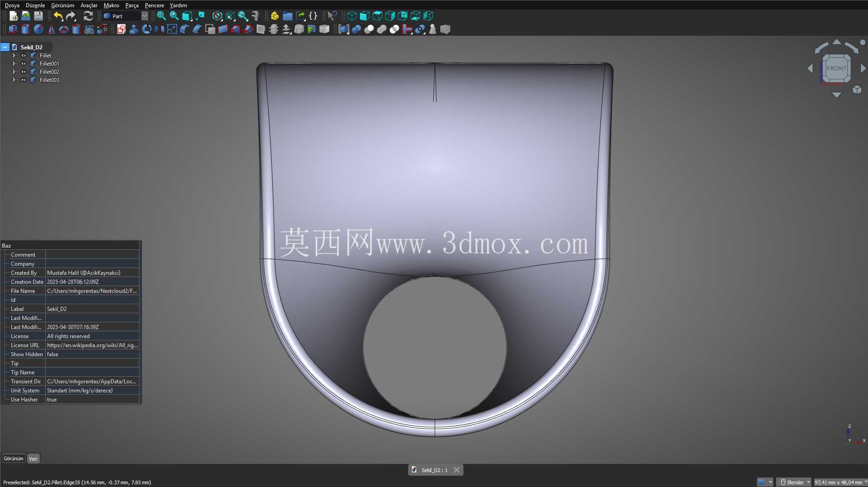The height and width of the screenshot is (487, 868).
Task: Open the Makro menu
Action: pos(111,5)
